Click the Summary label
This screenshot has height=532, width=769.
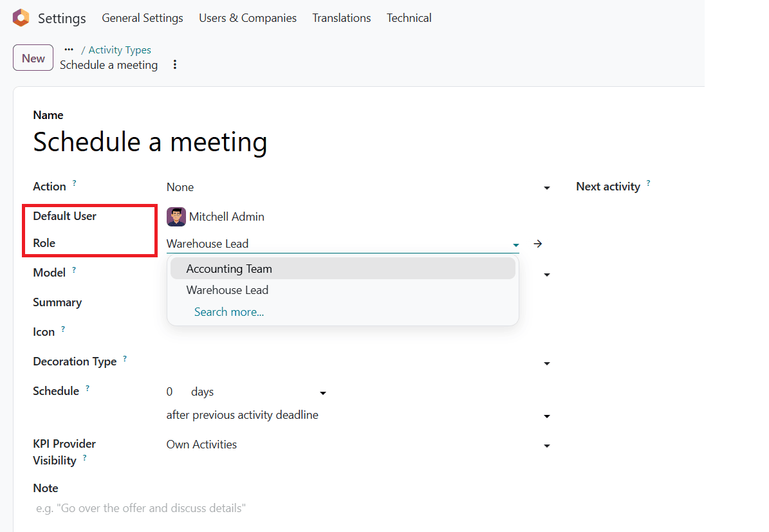(x=57, y=302)
